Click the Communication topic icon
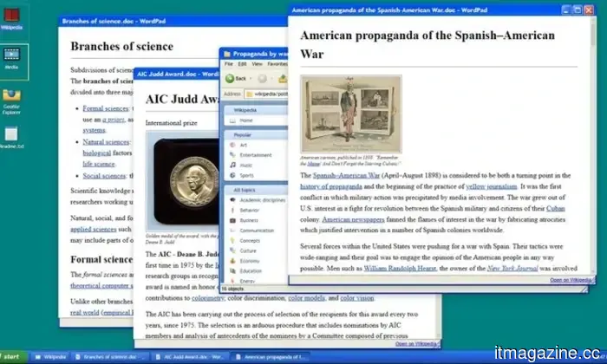 click(232, 231)
